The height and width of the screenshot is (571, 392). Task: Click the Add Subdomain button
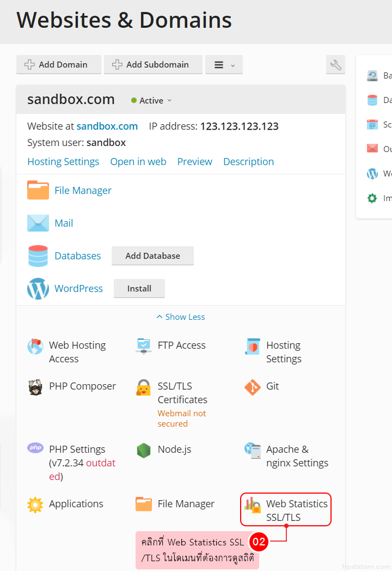pos(153,65)
